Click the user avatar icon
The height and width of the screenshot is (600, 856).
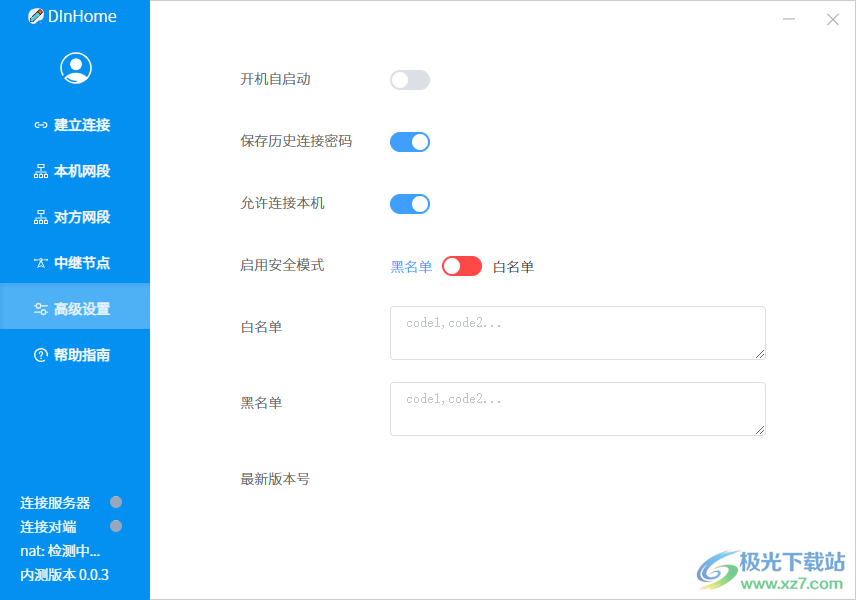pyautogui.click(x=75, y=67)
